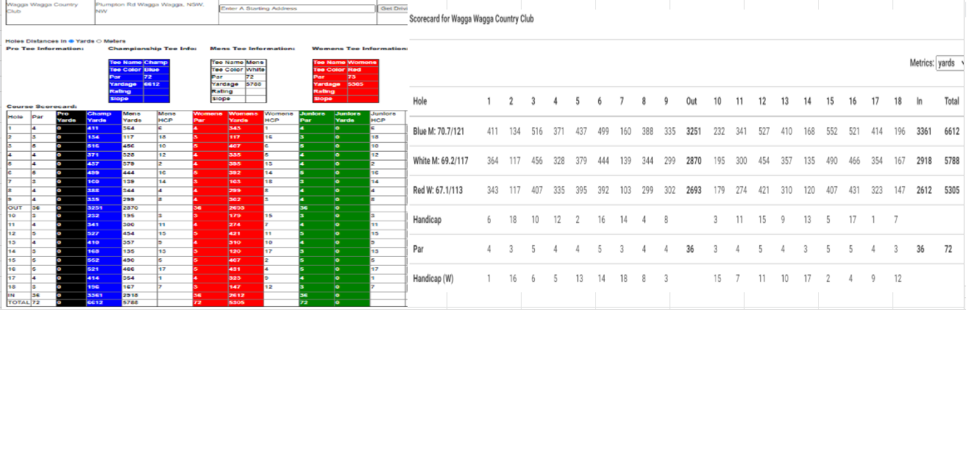Click Blue Out value 3251 in right table
980x449 pixels.
pos(693,131)
